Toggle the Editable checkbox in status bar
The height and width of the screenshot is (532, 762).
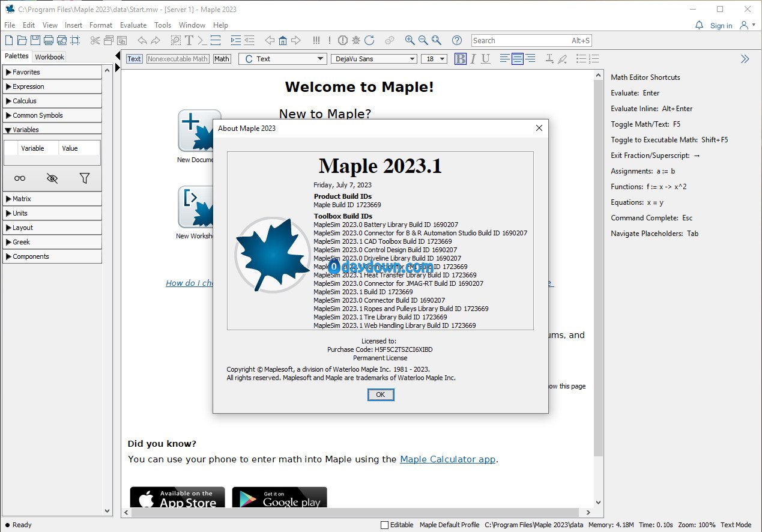point(385,525)
